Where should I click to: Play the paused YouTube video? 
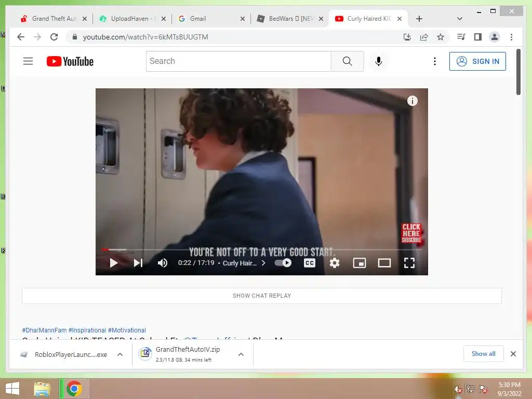114,263
